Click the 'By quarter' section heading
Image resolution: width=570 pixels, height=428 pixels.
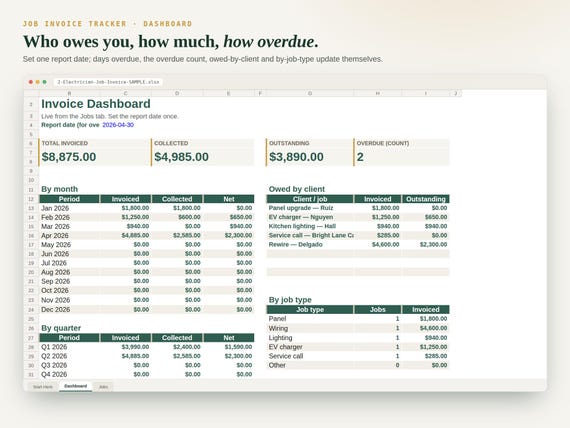61,328
